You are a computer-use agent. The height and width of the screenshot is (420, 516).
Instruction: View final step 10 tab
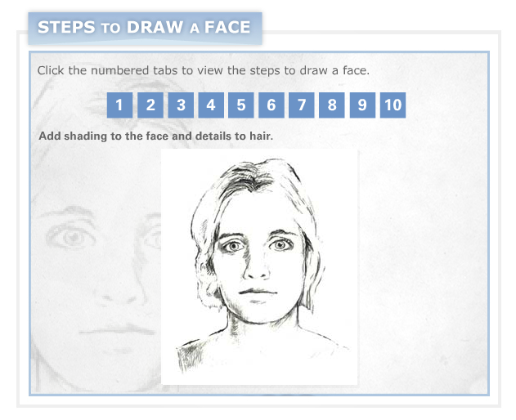point(393,105)
